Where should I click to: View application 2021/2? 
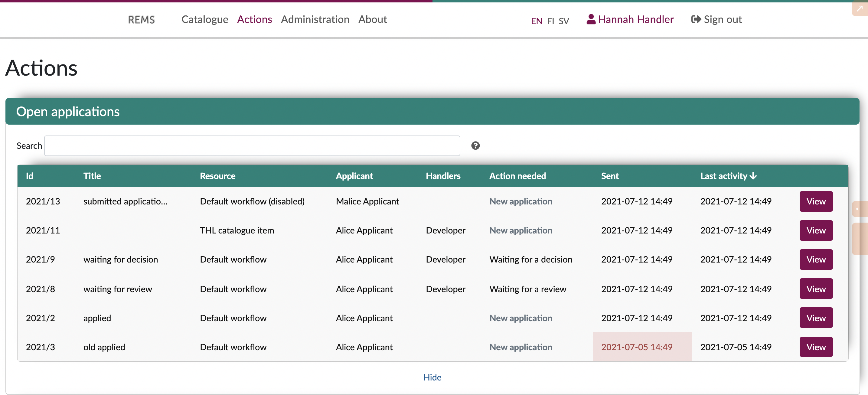[x=816, y=318]
